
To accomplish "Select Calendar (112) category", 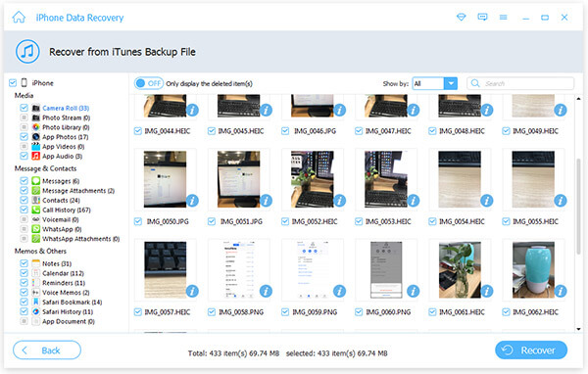I will click(63, 273).
